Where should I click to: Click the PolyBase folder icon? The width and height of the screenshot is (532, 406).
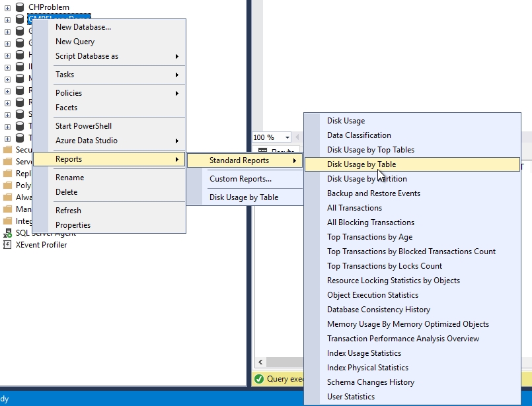(x=9, y=185)
